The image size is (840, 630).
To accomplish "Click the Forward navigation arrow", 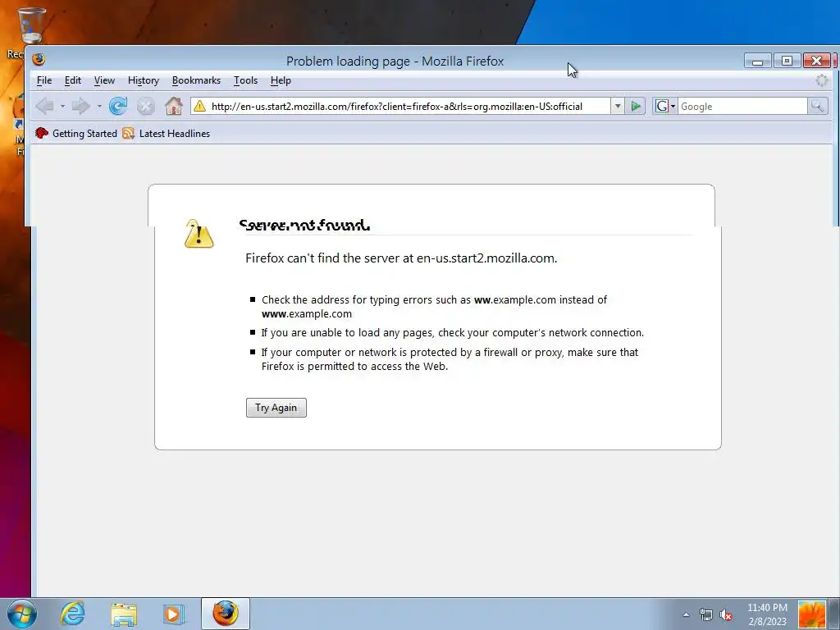I will (81, 106).
